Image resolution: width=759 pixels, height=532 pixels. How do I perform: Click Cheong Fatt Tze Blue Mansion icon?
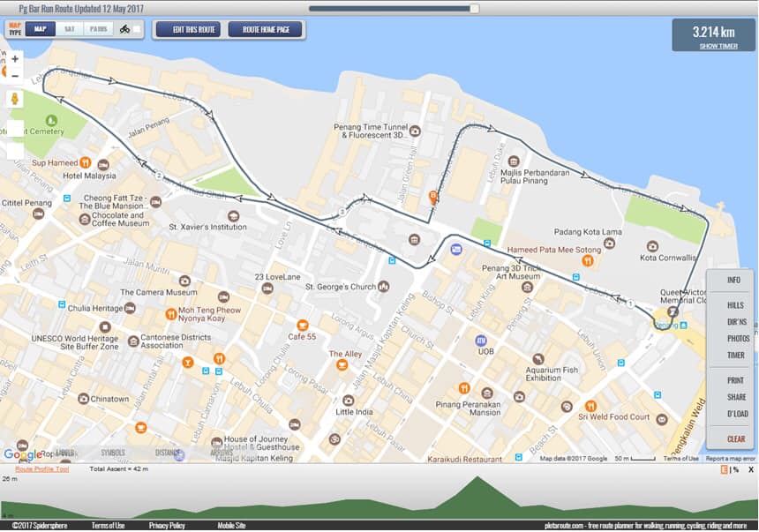pos(155,201)
